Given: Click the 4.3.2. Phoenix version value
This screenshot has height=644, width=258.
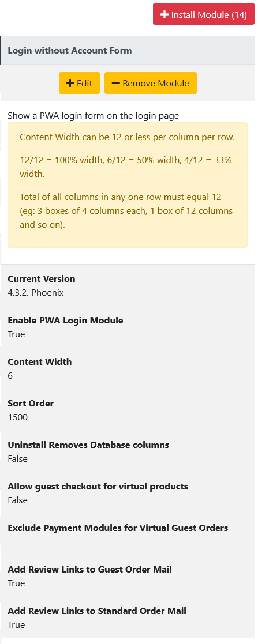Looking at the screenshot, I should (x=36, y=293).
